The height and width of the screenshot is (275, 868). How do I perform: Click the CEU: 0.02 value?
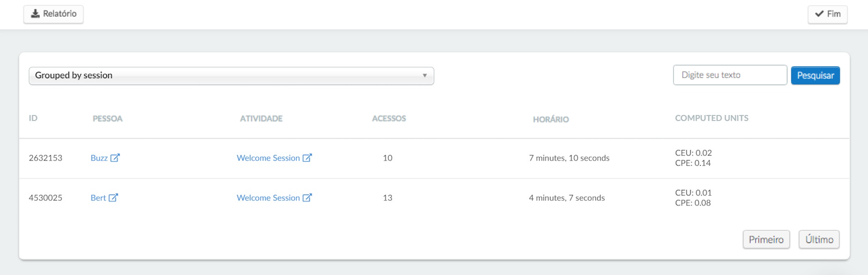693,152
